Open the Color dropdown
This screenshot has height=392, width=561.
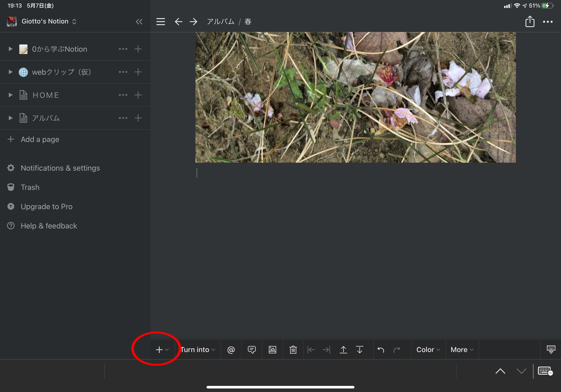tap(428, 350)
